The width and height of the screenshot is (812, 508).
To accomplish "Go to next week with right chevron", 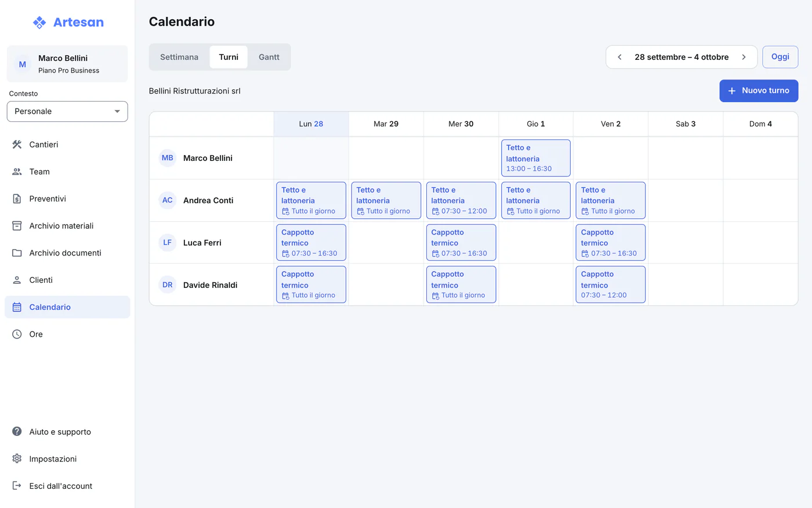I will 744,57.
